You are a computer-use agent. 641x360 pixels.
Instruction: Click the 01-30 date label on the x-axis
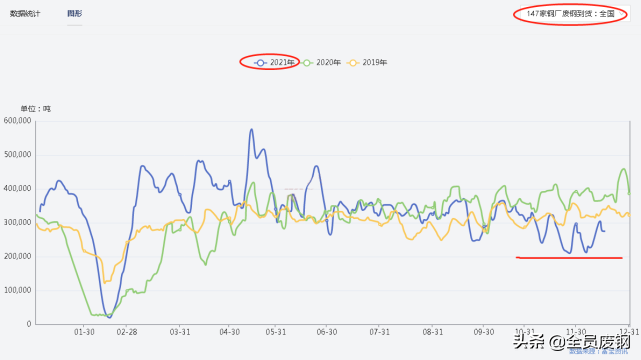pyautogui.click(x=84, y=332)
